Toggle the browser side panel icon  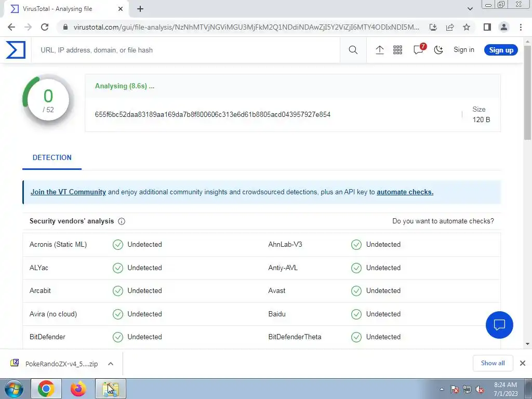click(487, 27)
